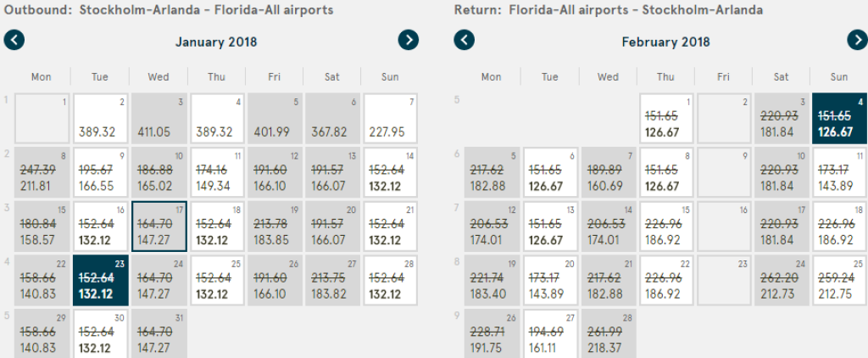Viewport: 868px width, 358px height.
Task: Go to next month in Outbound calendar
Action: point(409,40)
